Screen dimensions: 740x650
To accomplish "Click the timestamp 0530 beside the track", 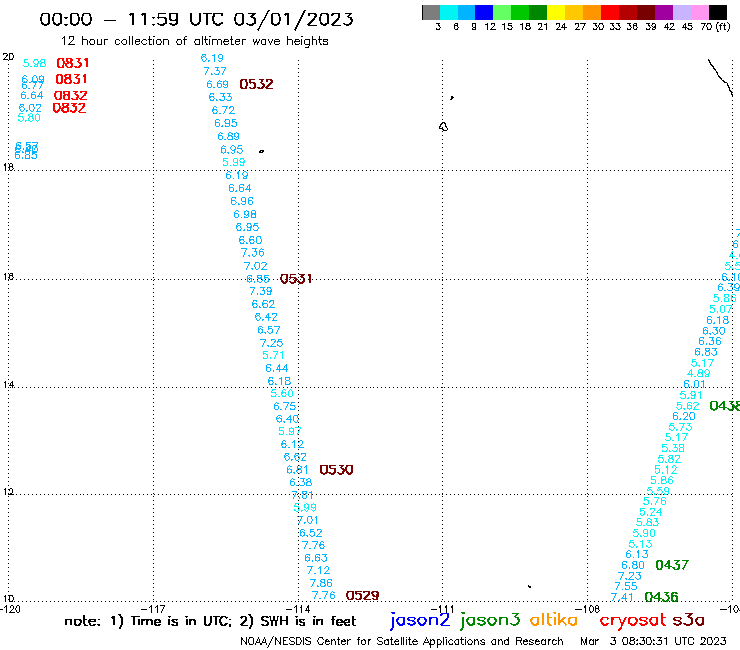I will tap(336, 470).
